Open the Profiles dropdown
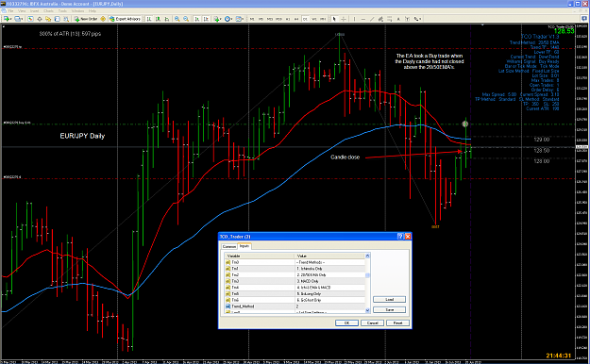 pos(19,19)
